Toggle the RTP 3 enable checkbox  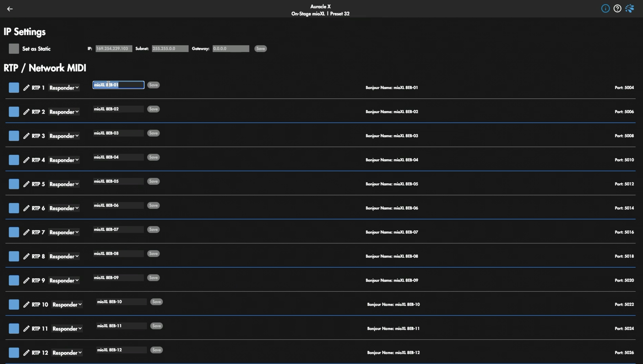(14, 136)
